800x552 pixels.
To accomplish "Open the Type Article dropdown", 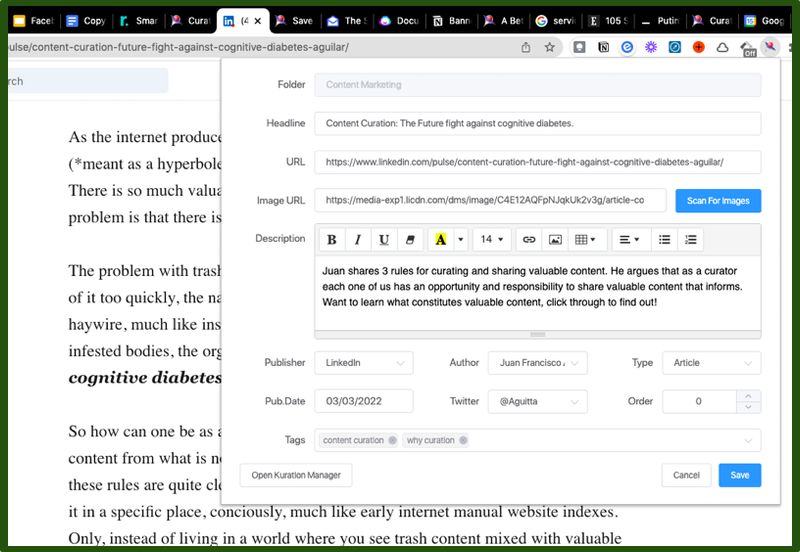I will coord(711,363).
